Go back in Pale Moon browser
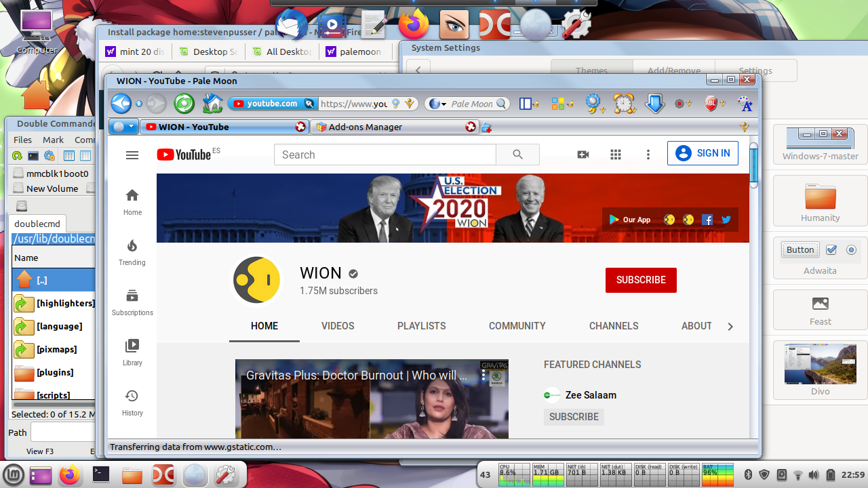This screenshot has height=488, width=868. (x=121, y=104)
